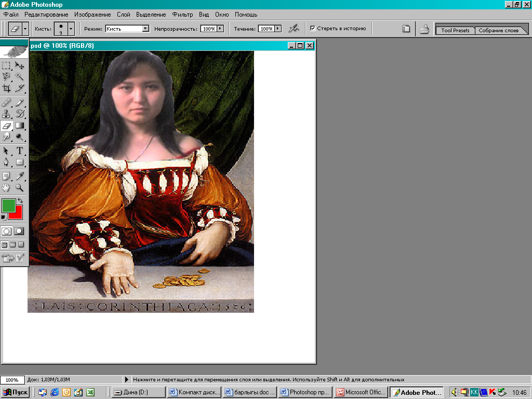This screenshot has width=532, height=399.
Task: Select the Dodge tool
Action: (20, 137)
